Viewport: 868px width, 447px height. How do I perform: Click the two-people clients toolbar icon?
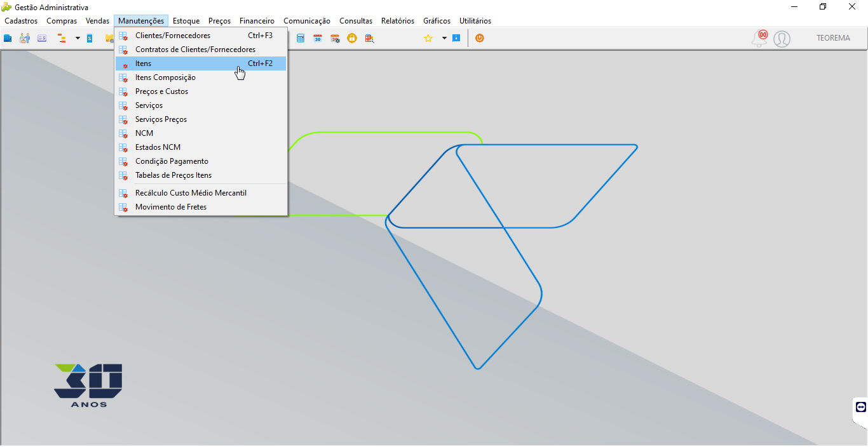pyautogui.click(x=25, y=38)
